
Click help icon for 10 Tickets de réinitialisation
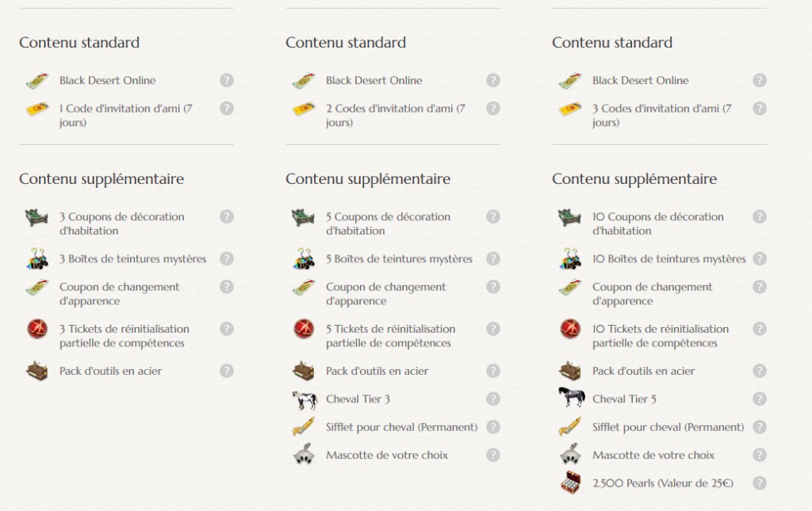(760, 329)
